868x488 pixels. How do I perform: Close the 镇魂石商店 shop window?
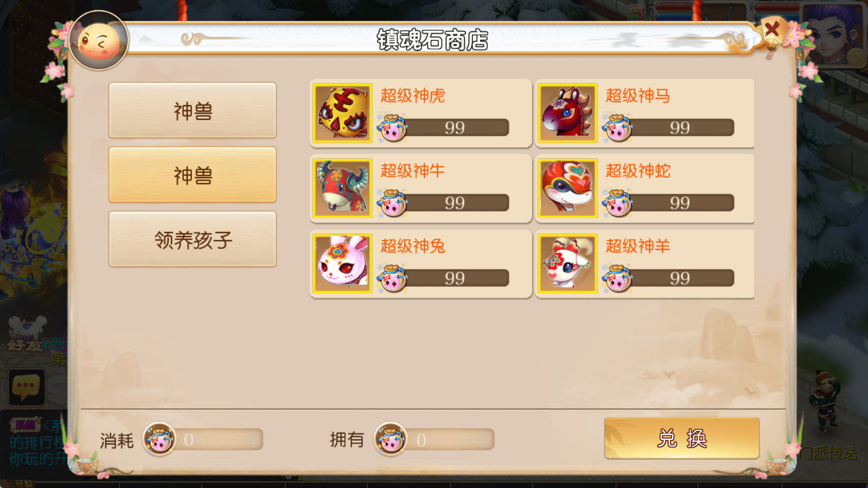pyautogui.click(x=772, y=29)
